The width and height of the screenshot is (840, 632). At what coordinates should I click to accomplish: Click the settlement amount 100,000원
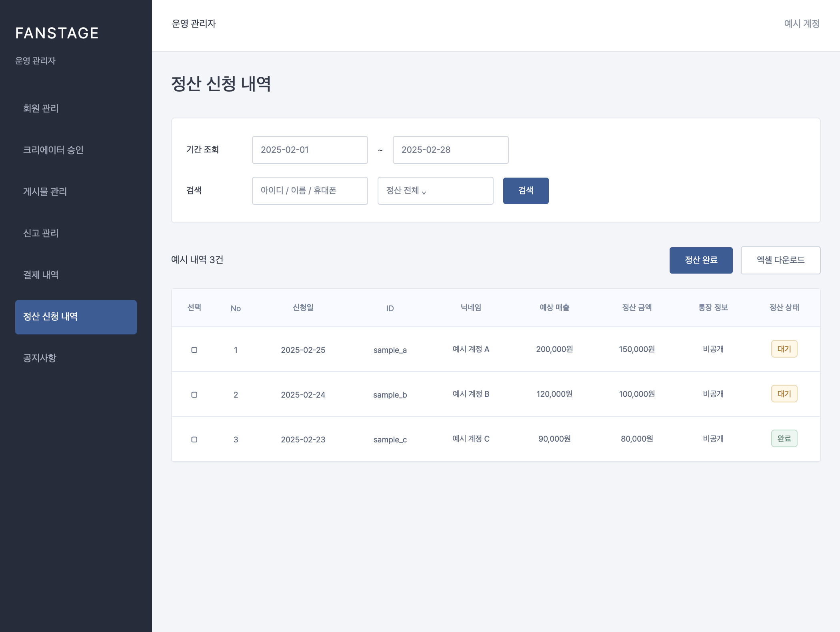pyautogui.click(x=637, y=394)
